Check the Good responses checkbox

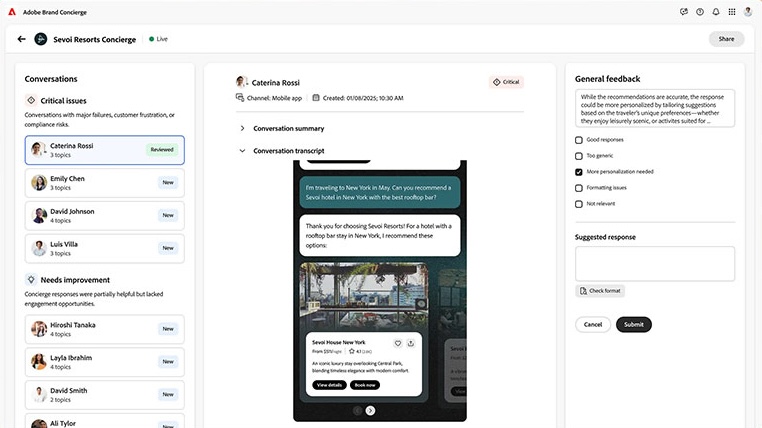pyautogui.click(x=579, y=140)
